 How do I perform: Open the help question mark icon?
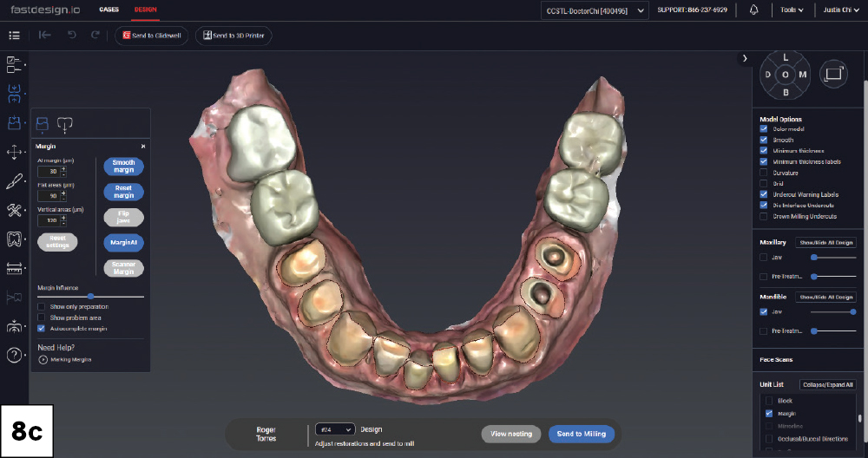(14, 355)
